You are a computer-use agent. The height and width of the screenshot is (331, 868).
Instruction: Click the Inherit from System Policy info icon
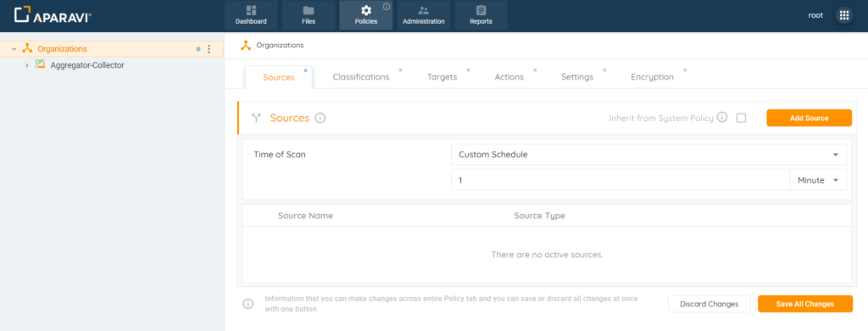point(722,118)
